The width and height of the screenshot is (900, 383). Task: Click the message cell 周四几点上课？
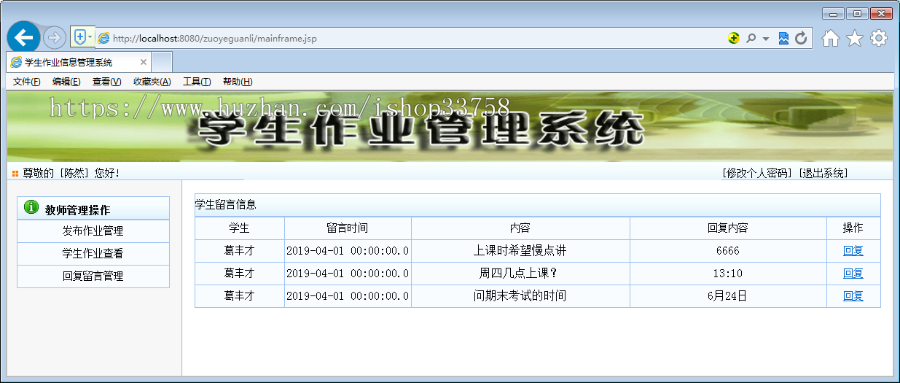click(521, 273)
